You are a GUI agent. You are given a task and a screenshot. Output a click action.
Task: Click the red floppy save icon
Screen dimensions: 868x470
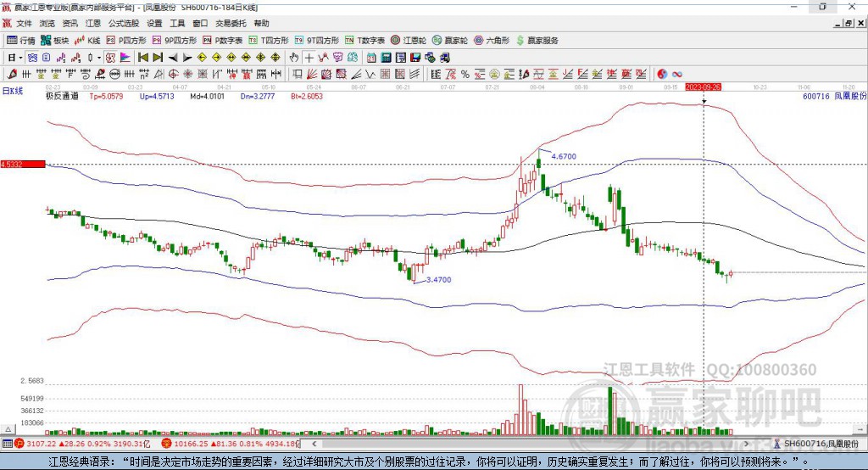tap(415, 58)
